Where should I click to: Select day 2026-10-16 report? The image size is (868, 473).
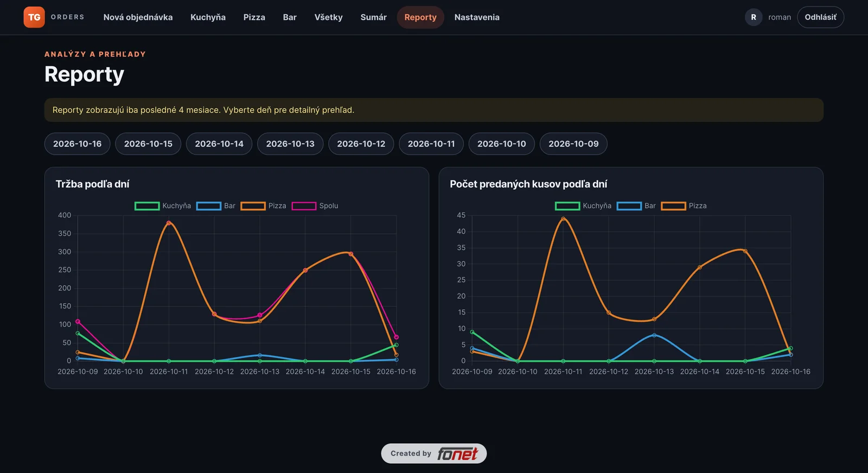(x=77, y=144)
